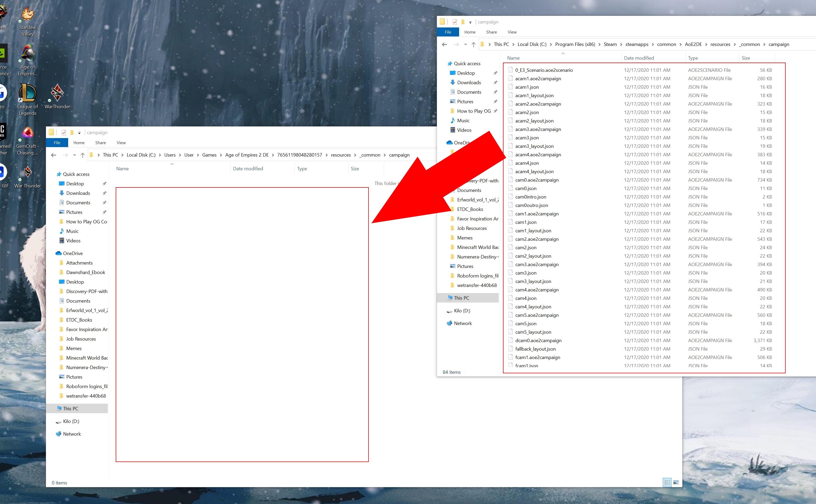
Task: Click the Back arrow in right Explorer window
Action: tap(444, 44)
